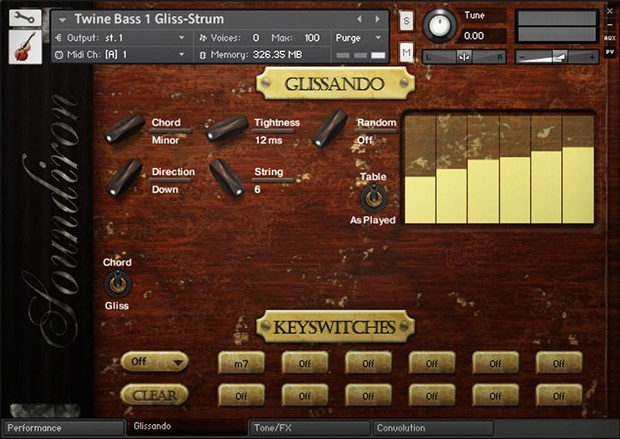The height and width of the screenshot is (439, 620).
Task: Click third velocity table bar
Action: 483,191
